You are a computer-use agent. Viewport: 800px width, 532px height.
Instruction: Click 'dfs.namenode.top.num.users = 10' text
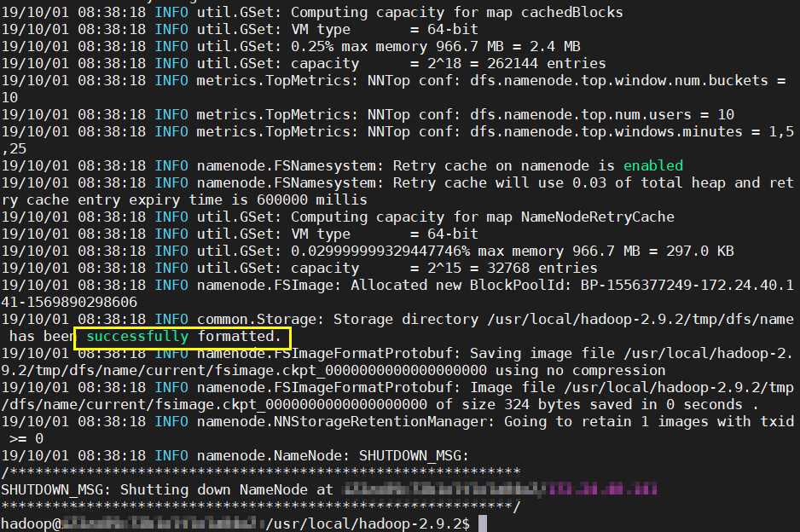point(601,115)
